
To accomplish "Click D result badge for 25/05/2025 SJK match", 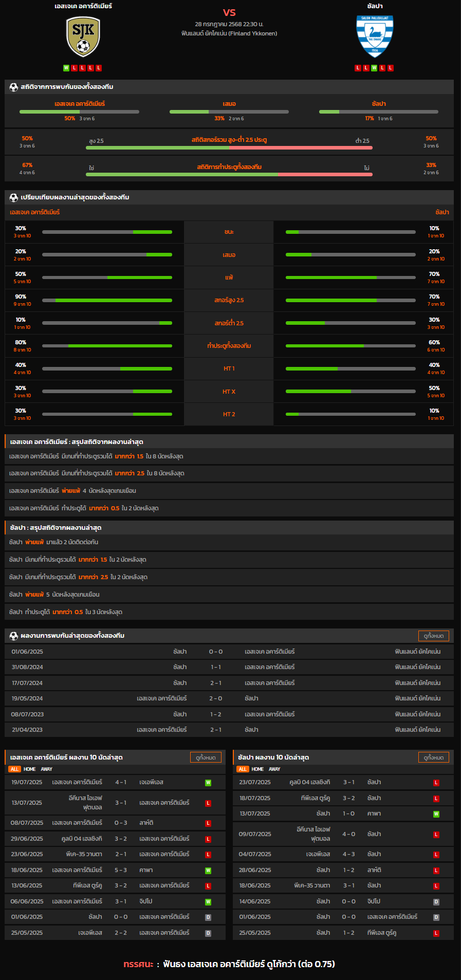I will point(208,933).
